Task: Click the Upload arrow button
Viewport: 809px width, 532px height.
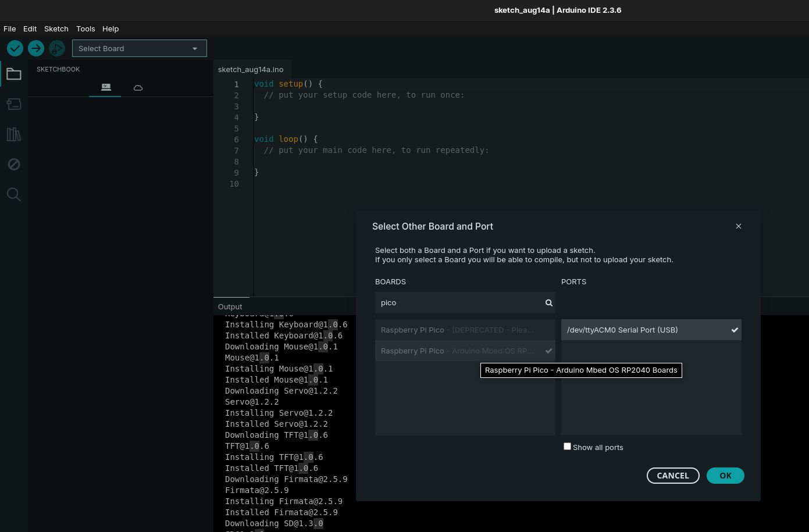Action: coord(36,48)
